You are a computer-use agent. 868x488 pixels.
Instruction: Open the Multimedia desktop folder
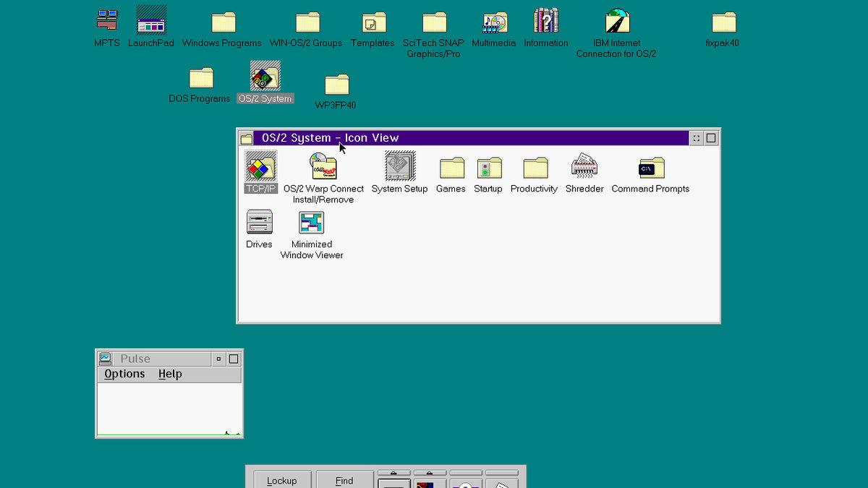(x=494, y=22)
